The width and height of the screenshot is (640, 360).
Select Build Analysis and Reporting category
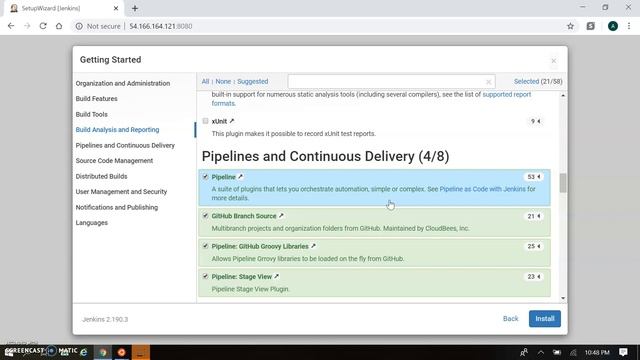(118, 130)
